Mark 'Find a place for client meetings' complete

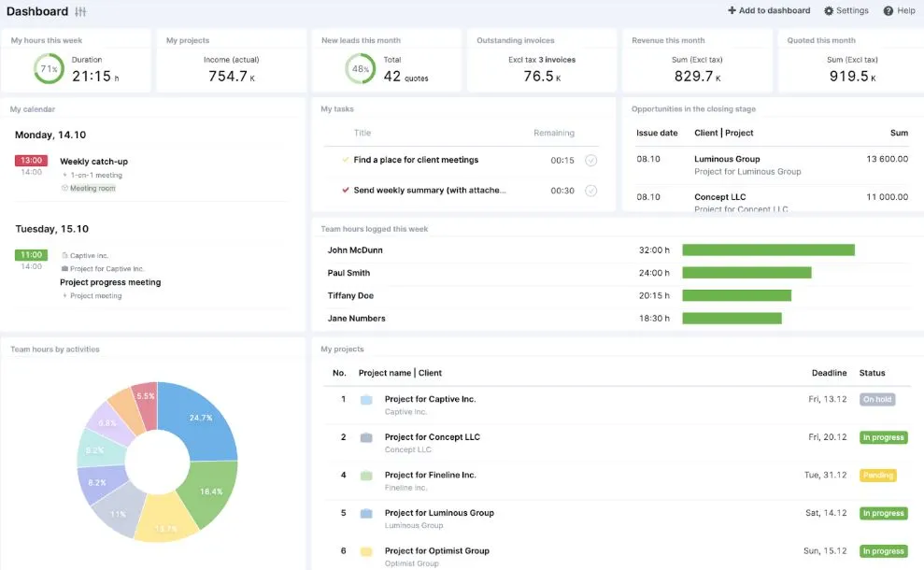click(590, 161)
